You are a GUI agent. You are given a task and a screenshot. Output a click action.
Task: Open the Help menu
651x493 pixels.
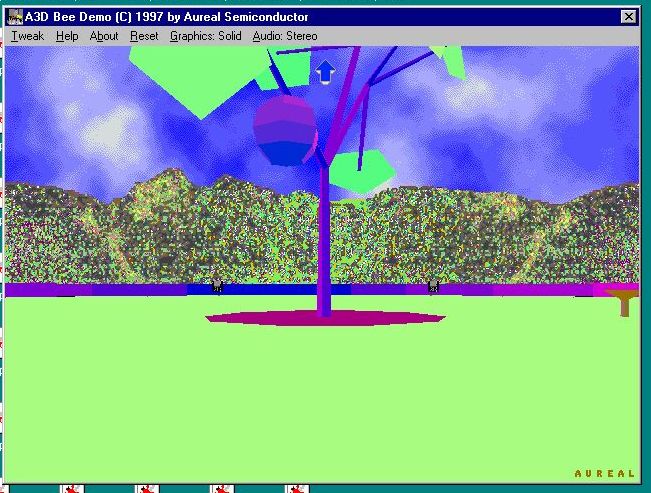[x=67, y=36]
